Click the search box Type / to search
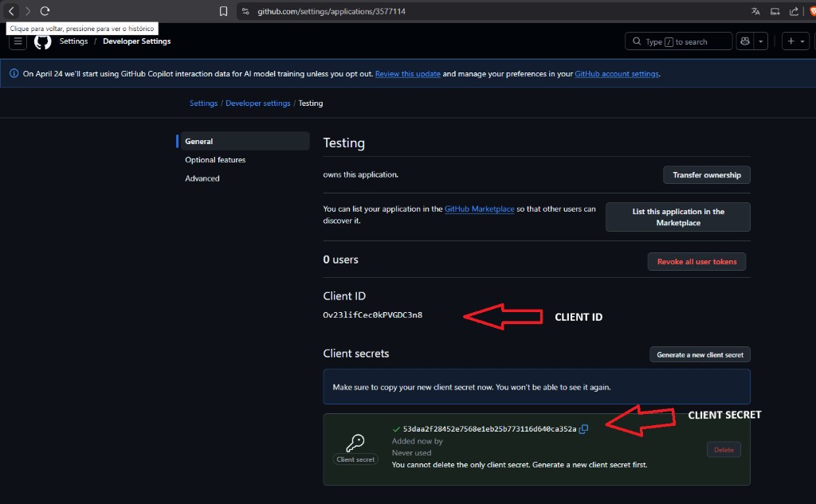The height and width of the screenshot is (504, 816). [678, 41]
